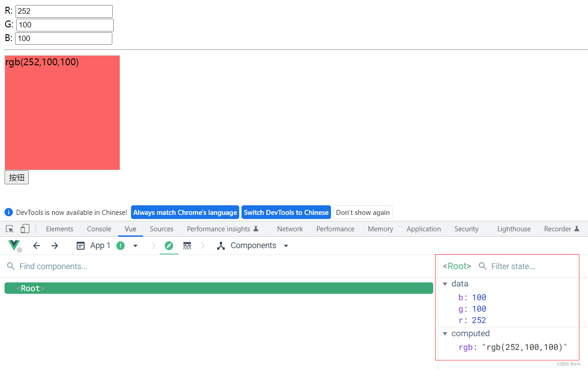
Task: Collapse the data section
Action: 445,284
